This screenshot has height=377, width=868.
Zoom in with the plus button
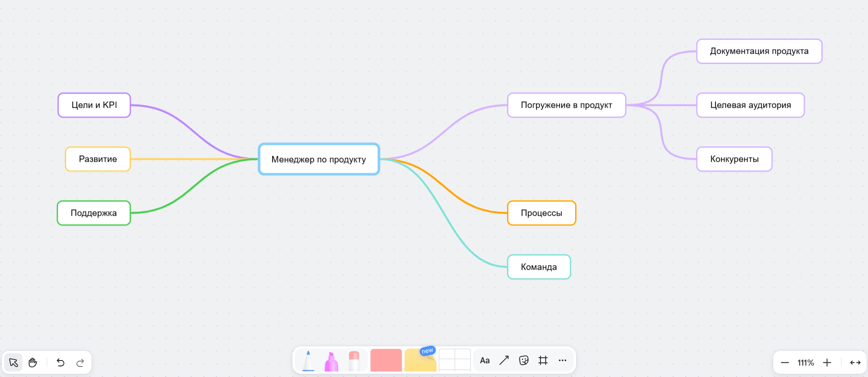(x=827, y=363)
